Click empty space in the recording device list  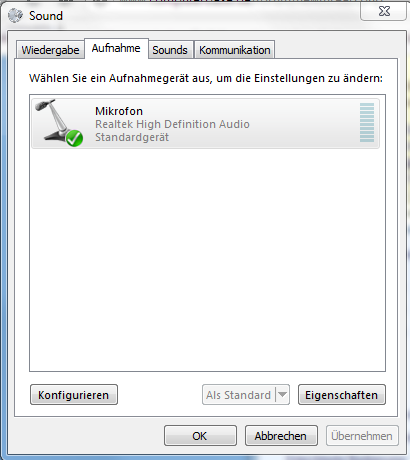point(207,260)
